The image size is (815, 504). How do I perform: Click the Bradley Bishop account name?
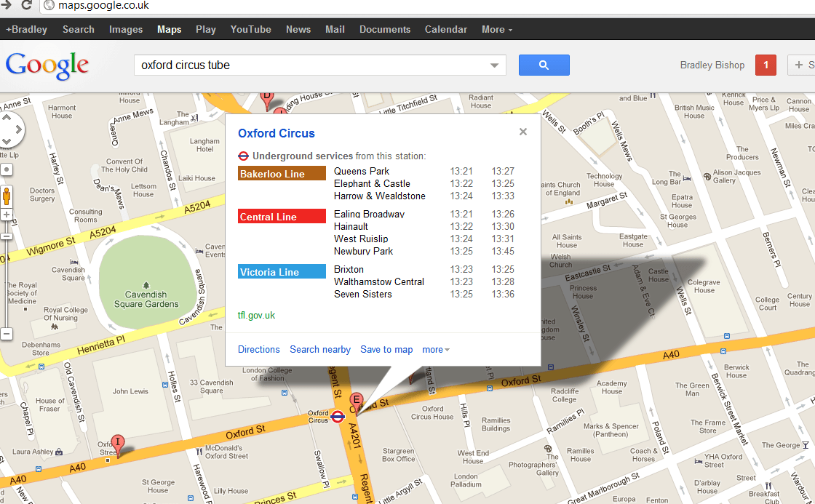coord(712,65)
